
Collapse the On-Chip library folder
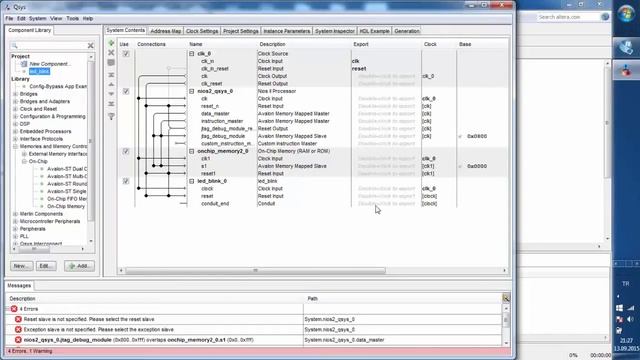click(24, 161)
